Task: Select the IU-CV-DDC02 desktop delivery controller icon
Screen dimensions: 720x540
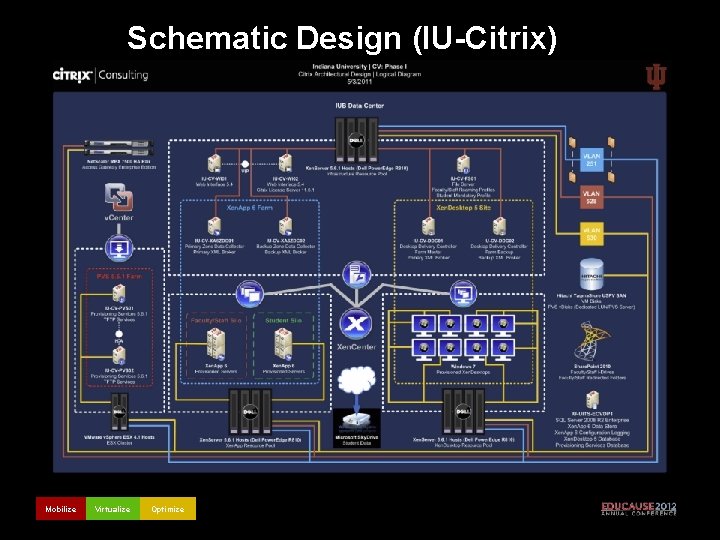Action: (x=499, y=227)
